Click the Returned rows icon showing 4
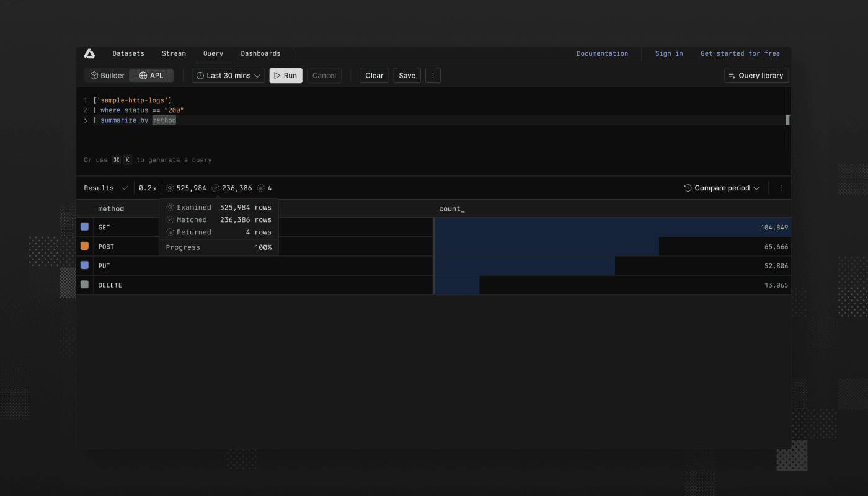Viewport: 868px width, 496px height. (x=261, y=188)
